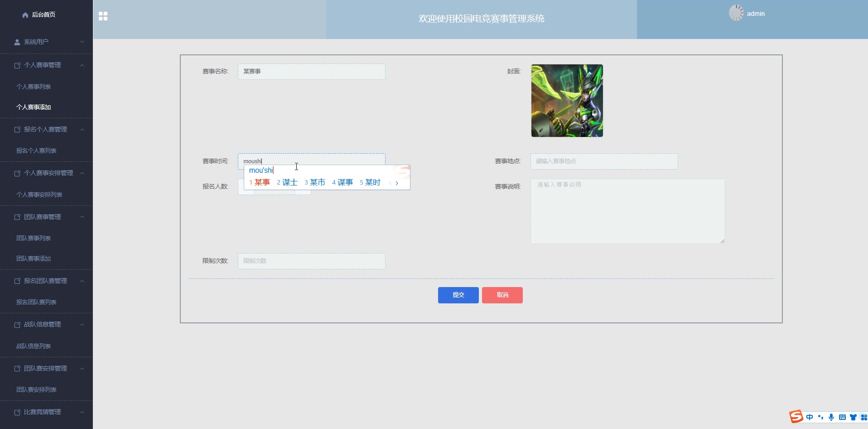
Task: Pick IME candidate 3 某市
Action: click(x=315, y=183)
